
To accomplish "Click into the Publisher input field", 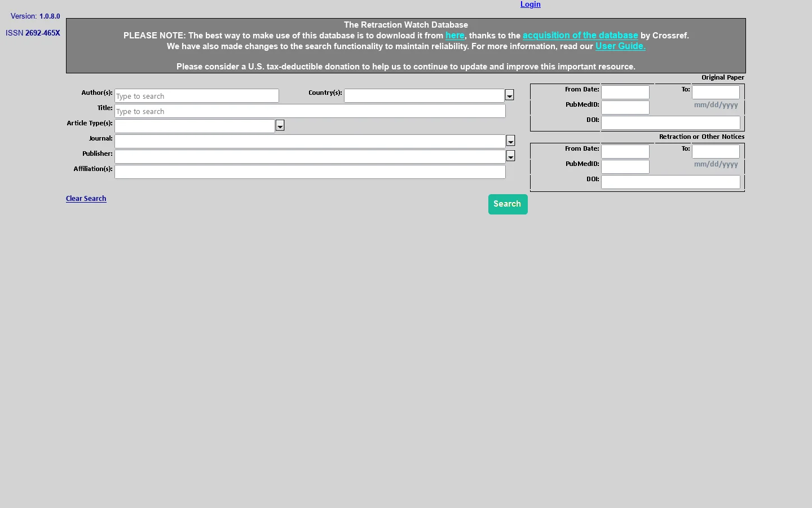I will (310, 157).
